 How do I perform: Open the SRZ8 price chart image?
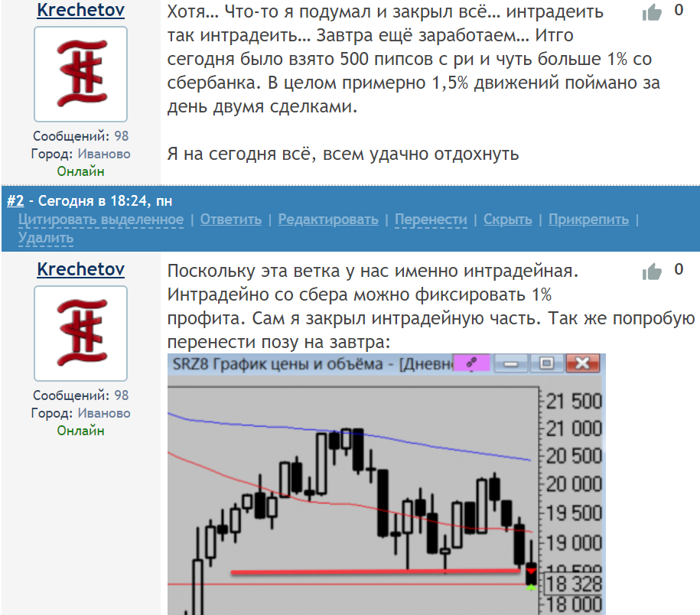tap(386, 490)
